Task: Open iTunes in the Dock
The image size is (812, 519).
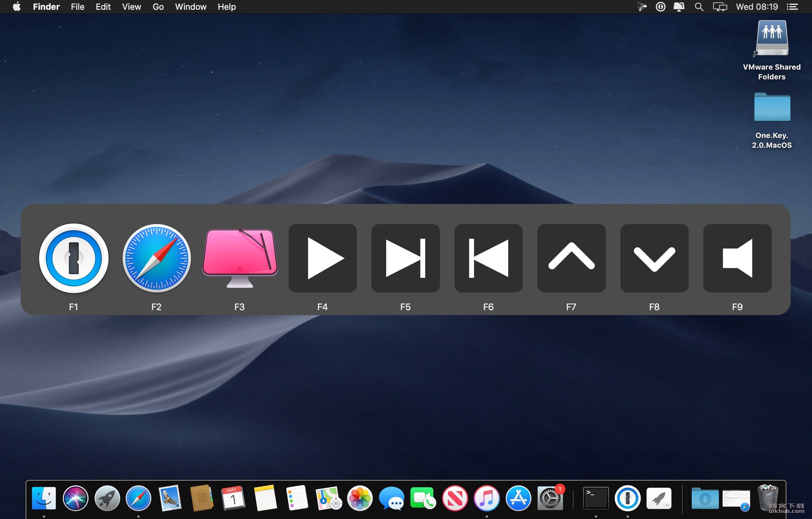Action: pyautogui.click(x=487, y=498)
